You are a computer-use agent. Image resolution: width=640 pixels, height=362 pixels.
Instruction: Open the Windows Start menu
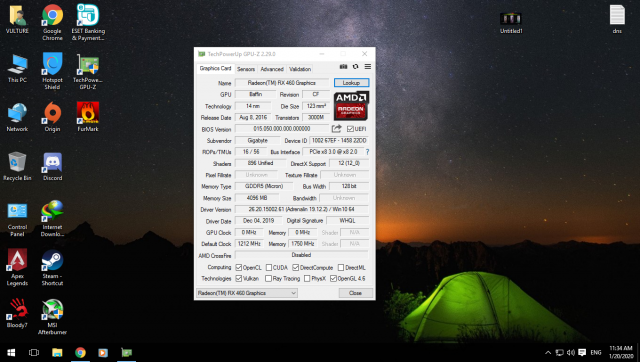(11, 352)
